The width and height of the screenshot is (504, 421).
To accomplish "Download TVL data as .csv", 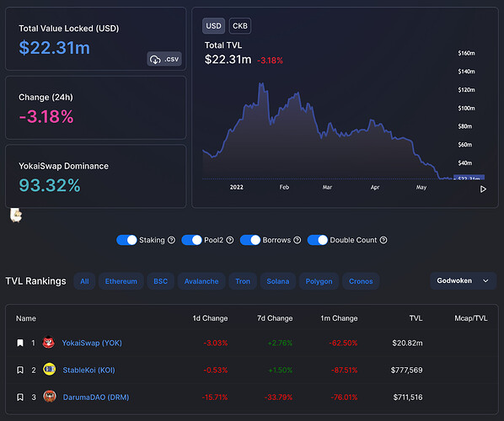I will (164, 59).
